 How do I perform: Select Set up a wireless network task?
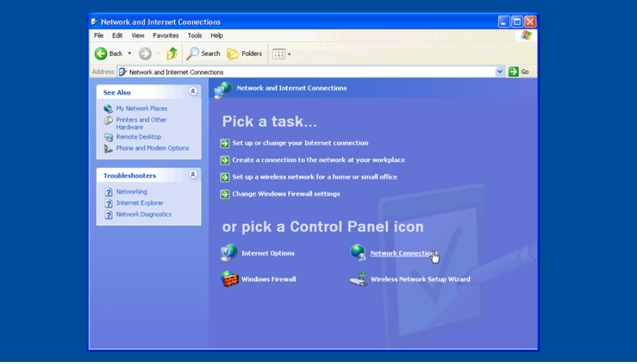315,177
